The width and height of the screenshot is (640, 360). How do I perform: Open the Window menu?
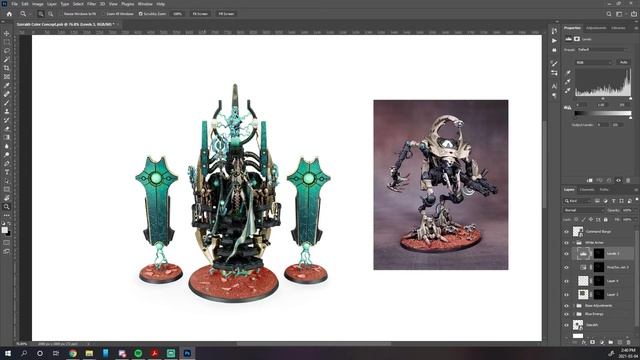click(145, 4)
